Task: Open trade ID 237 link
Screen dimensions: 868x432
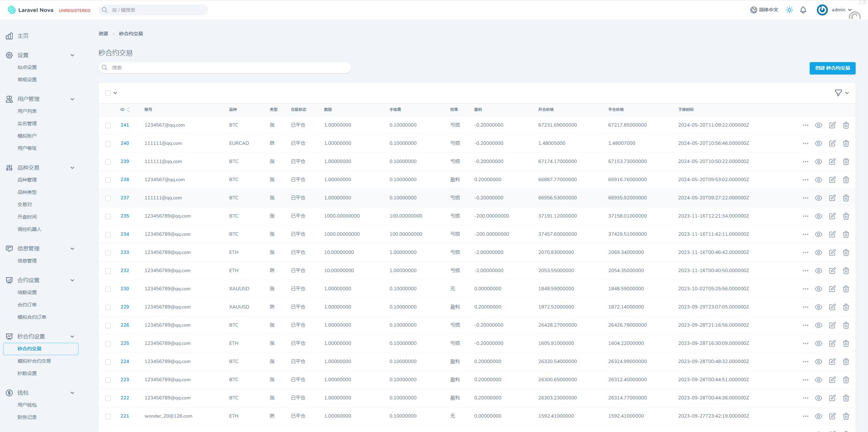Action: (x=125, y=198)
